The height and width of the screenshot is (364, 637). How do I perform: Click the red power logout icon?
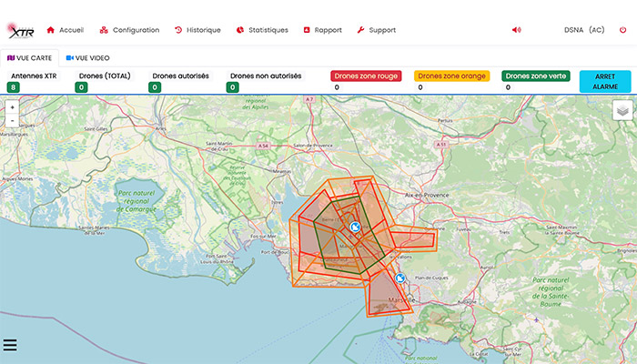(x=623, y=30)
